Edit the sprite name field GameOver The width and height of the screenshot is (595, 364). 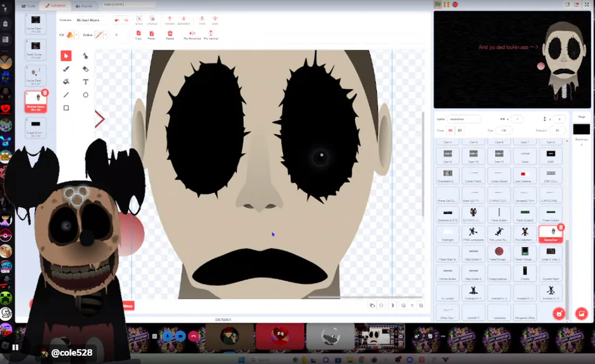pyautogui.click(x=463, y=119)
